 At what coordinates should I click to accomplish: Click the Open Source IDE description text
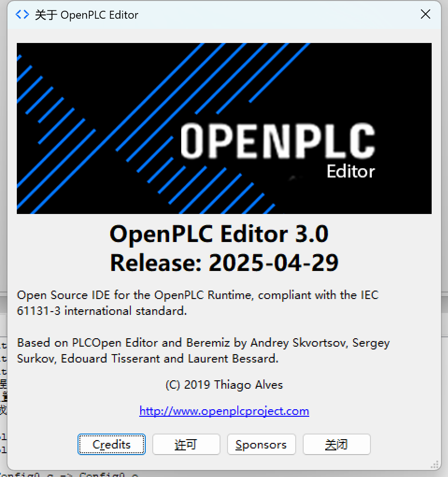198,303
